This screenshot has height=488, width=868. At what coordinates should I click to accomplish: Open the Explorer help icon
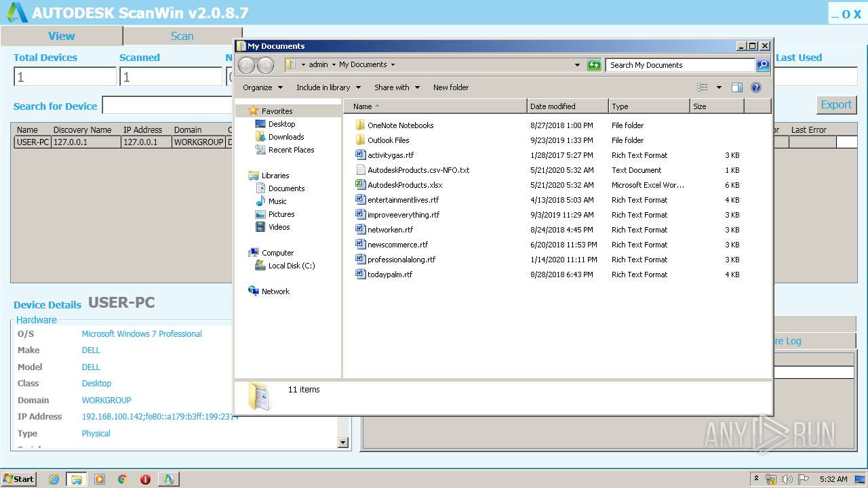[756, 87]
